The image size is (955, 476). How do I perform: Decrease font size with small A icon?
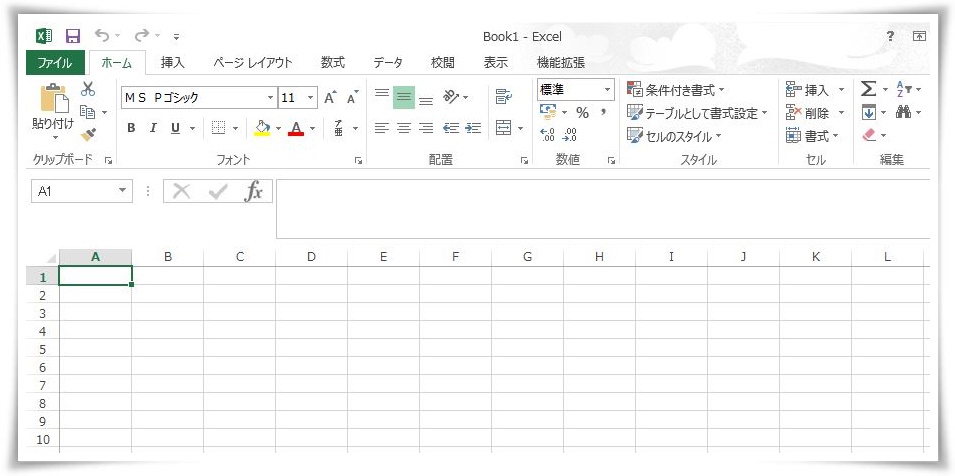[x=353, y=97]
